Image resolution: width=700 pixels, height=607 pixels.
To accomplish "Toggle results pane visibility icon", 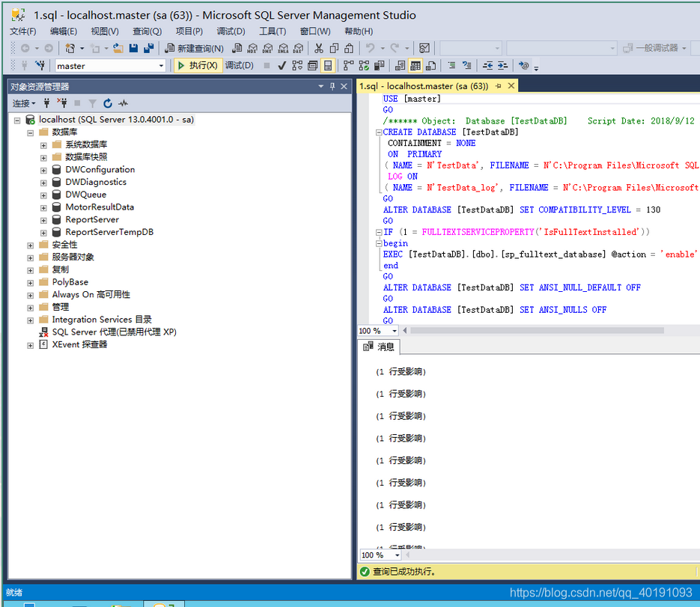I will [328, 65].
